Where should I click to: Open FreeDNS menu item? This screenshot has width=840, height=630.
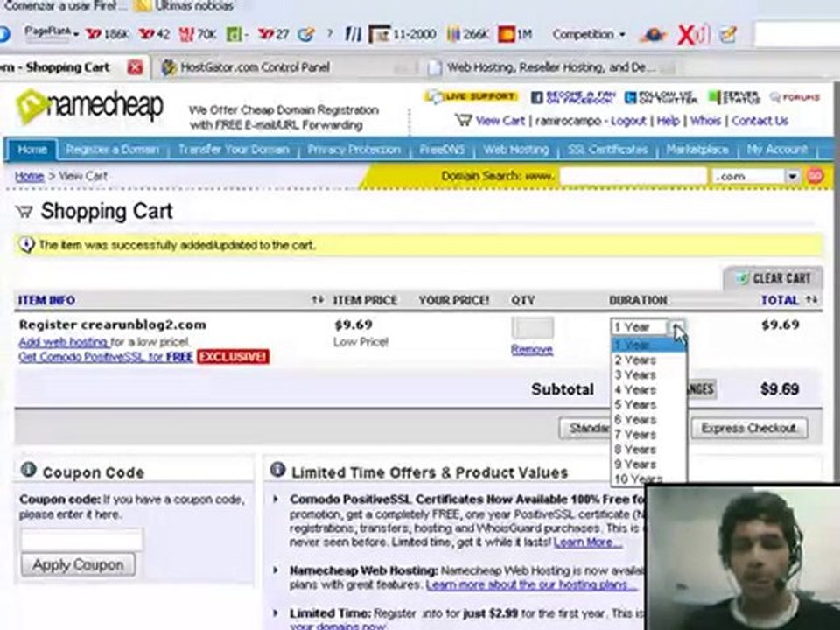pyautogui.click(x=442, y=150)
